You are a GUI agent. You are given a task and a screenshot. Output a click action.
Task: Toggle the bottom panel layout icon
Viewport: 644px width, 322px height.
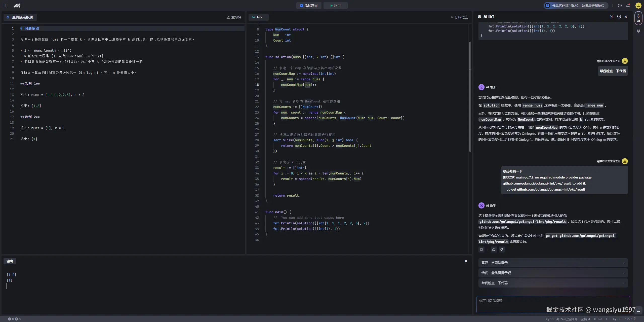pyautogui.click(x=638, y=310)
